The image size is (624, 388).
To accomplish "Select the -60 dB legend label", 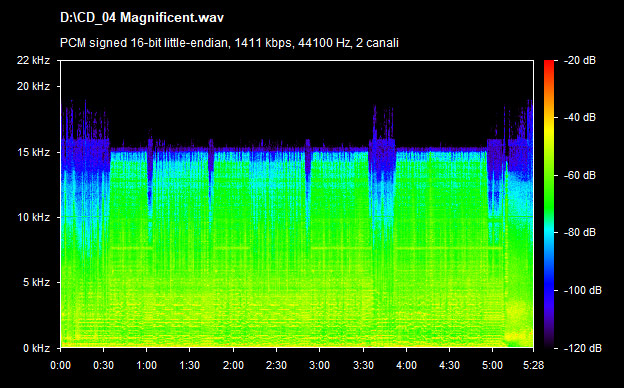I will click(580, 175).
